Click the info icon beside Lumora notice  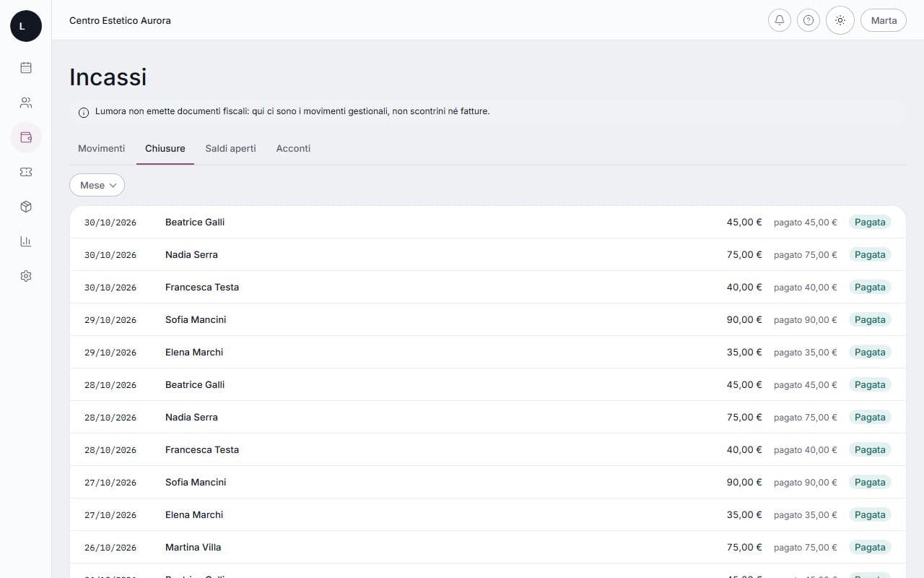click(84, 112)
